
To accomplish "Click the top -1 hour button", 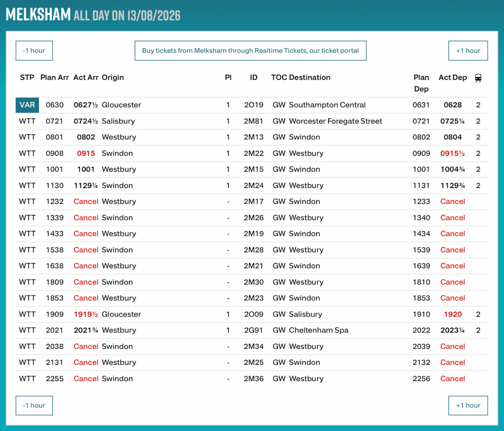I will coord(34,51).
